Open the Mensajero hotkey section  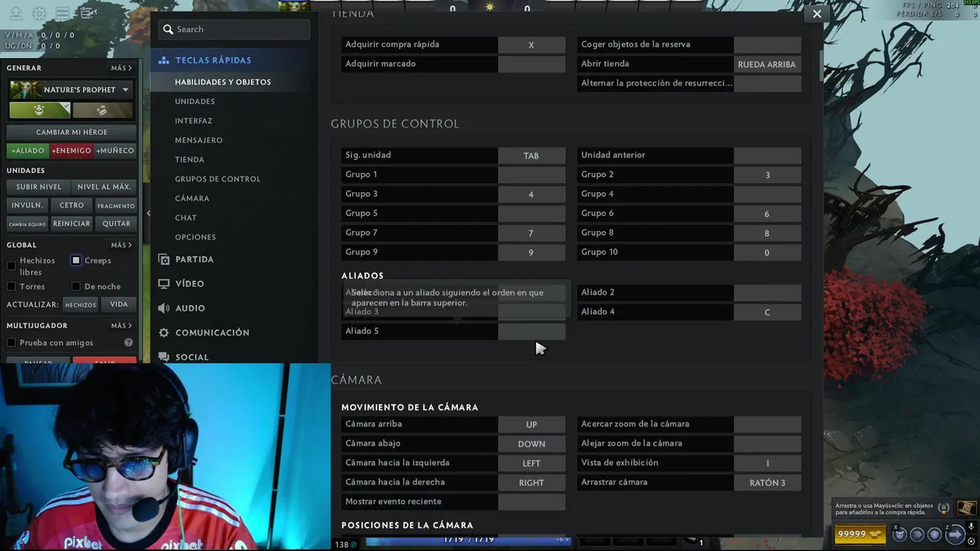pos(198,140)
